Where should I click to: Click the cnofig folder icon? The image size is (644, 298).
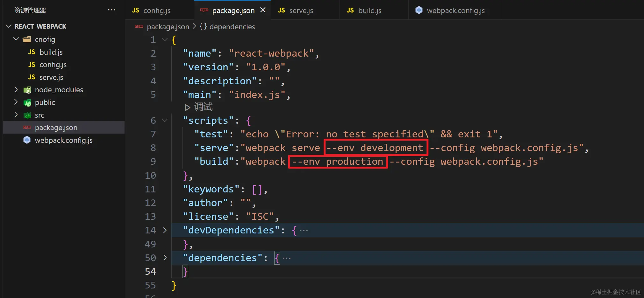tap(27, 39)
